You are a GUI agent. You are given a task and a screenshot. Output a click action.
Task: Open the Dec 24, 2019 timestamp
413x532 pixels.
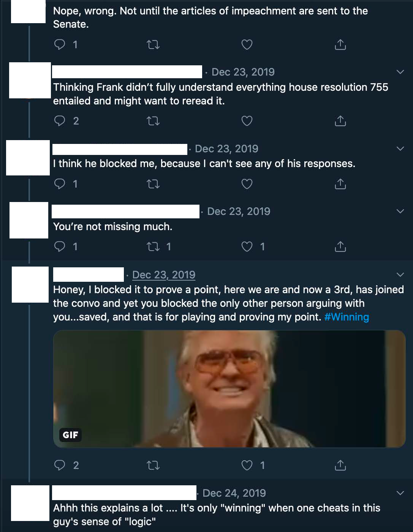(234, 493)
